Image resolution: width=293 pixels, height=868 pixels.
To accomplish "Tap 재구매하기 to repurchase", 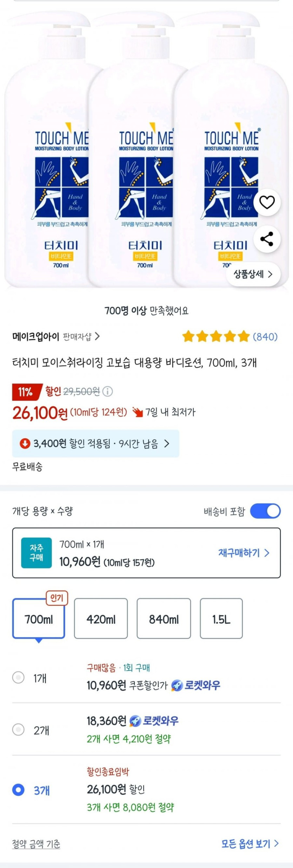I will tap(244, 553).
